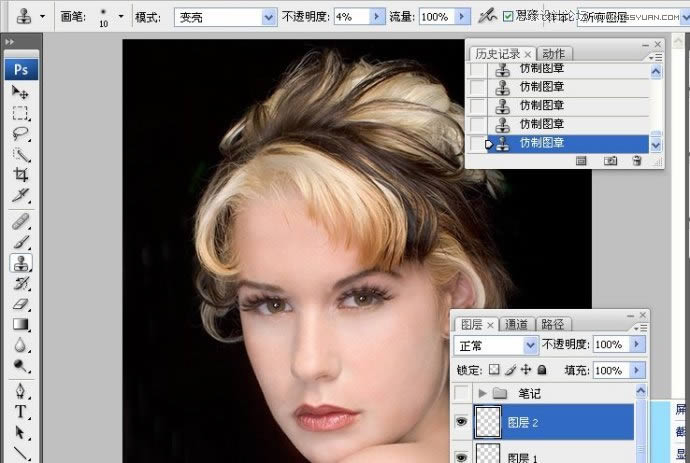Expand the 笔记 layer group
The width and height of the screenshot is (690, 463).
(x=483, y=393)
